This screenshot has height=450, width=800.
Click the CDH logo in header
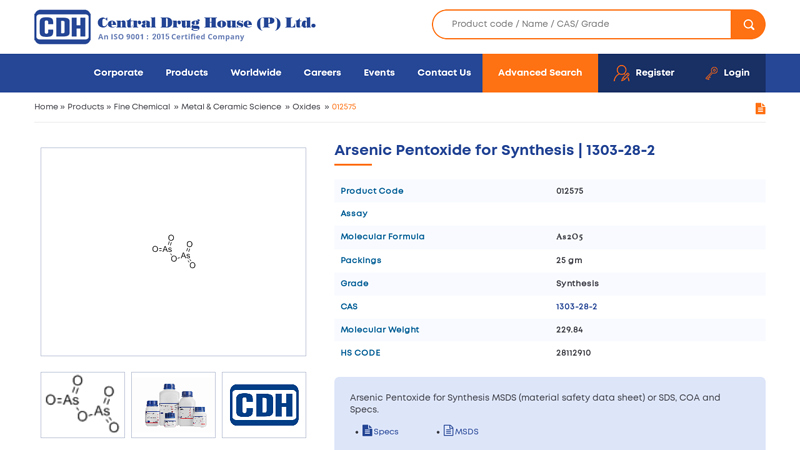(x=62, y=27)
